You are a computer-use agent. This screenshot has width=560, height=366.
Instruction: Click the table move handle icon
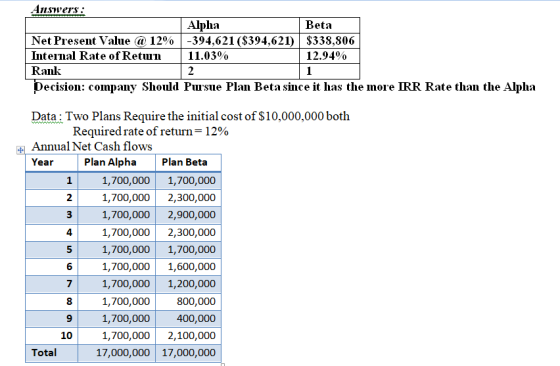pyautogui.click(x=20, y=150)
